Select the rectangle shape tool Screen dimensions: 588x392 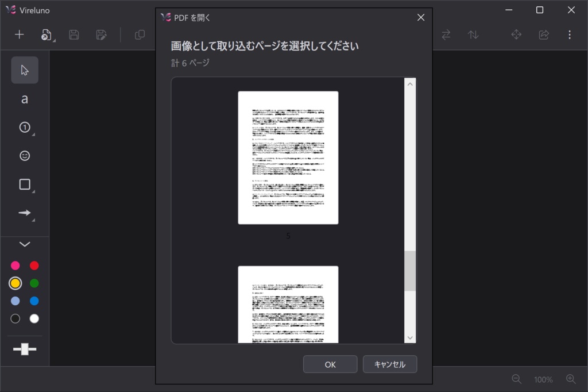coord(25,185)
